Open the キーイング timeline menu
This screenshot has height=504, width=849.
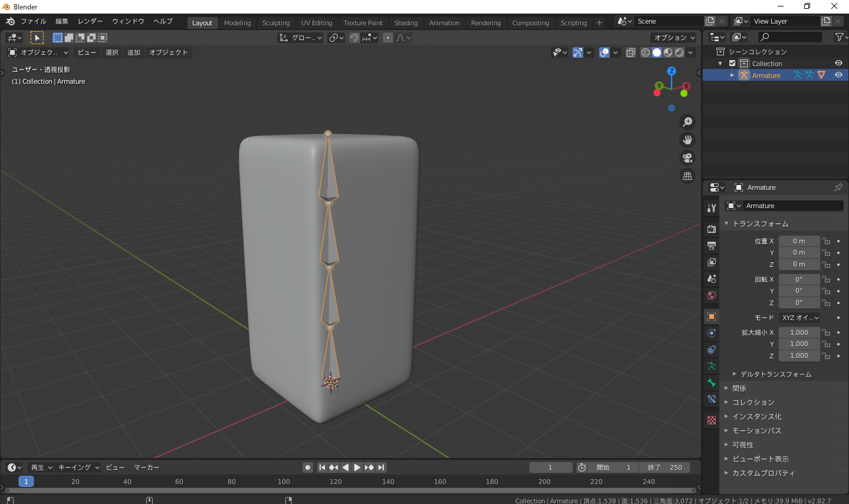coord(79,467)
